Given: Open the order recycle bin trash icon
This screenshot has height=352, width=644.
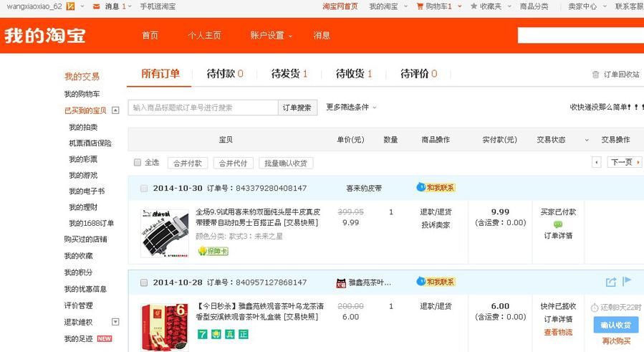Looking at the screenshot, I should (x=595, y=75).
